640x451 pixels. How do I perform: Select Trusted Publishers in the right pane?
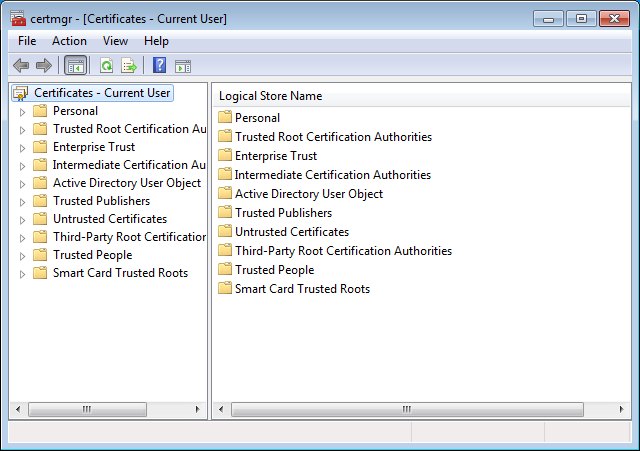click(283, 213)
